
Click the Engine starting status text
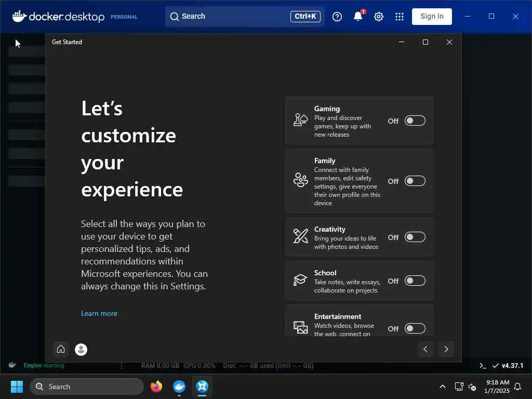pos(44,365)
